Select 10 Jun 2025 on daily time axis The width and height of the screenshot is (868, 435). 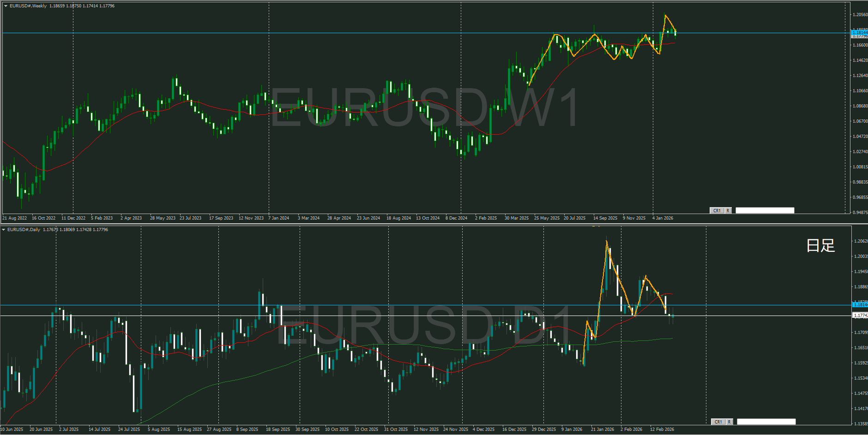[x=12, y=429]
